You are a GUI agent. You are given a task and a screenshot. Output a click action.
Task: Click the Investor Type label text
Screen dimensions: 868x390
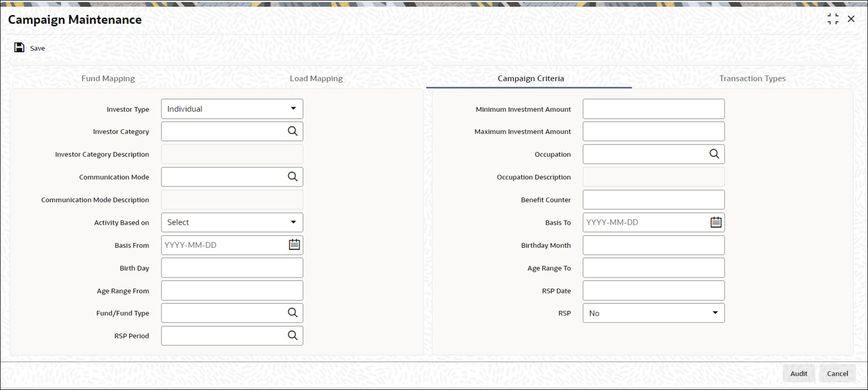[128, 110]
